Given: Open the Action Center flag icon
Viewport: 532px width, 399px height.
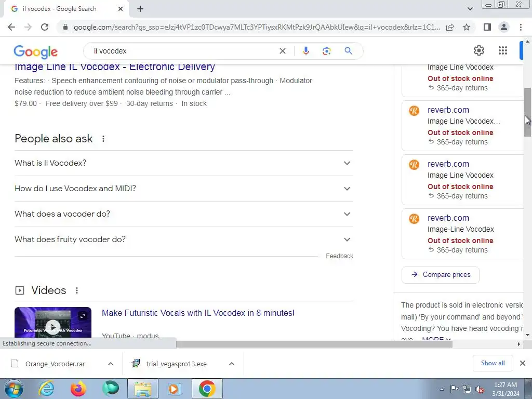Looking at the screenshot, I should point(454,389).
